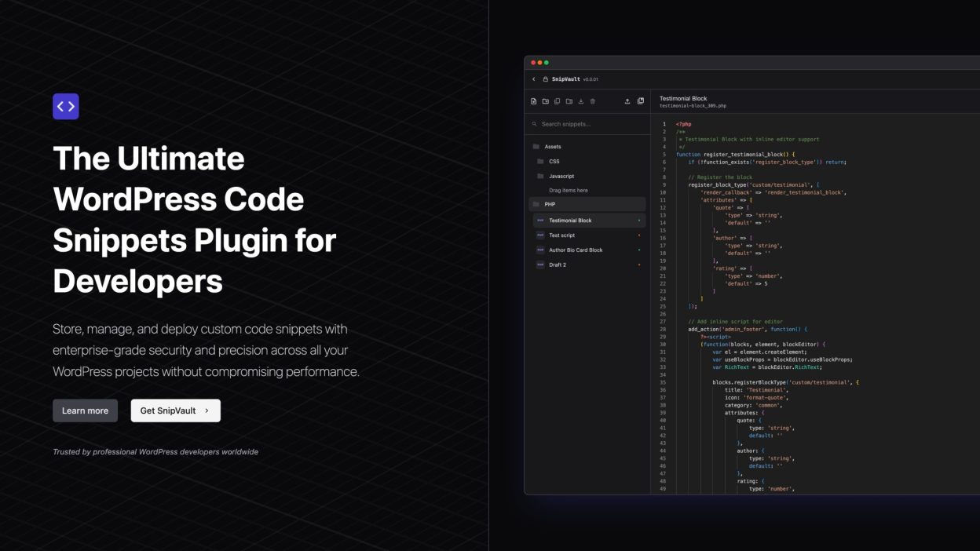
Task: Click line 1 '<?php' in editor
Action: click(683, 124)
